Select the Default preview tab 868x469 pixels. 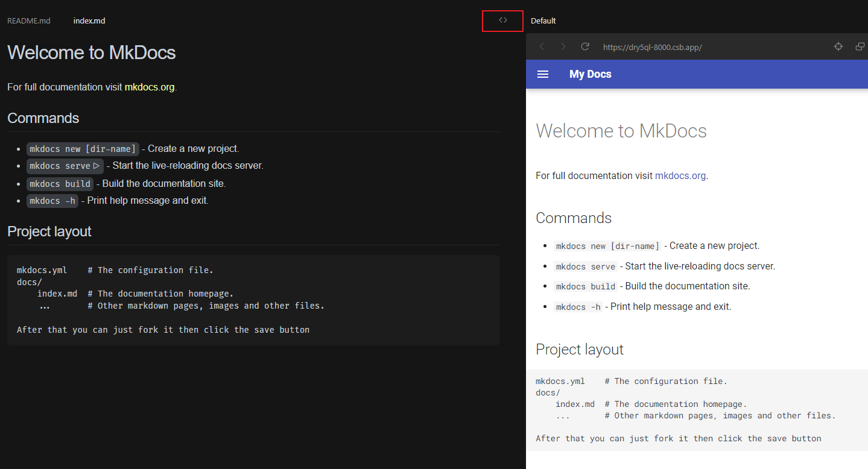coord(543,20)
